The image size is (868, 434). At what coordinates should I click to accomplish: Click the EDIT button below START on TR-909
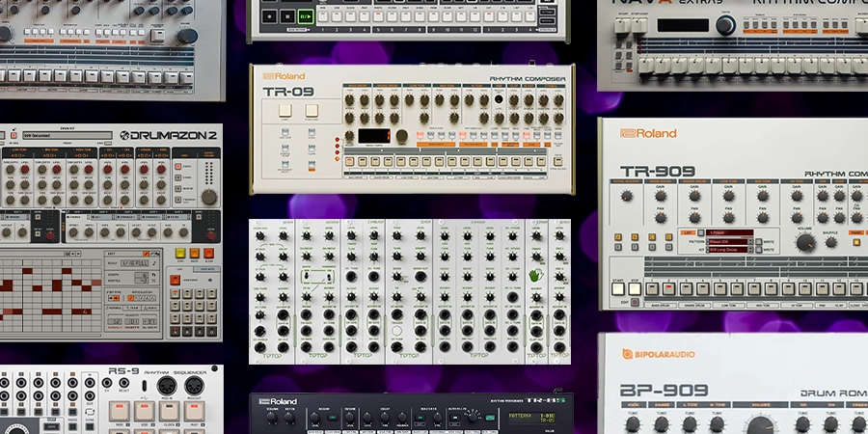point(635,302)
